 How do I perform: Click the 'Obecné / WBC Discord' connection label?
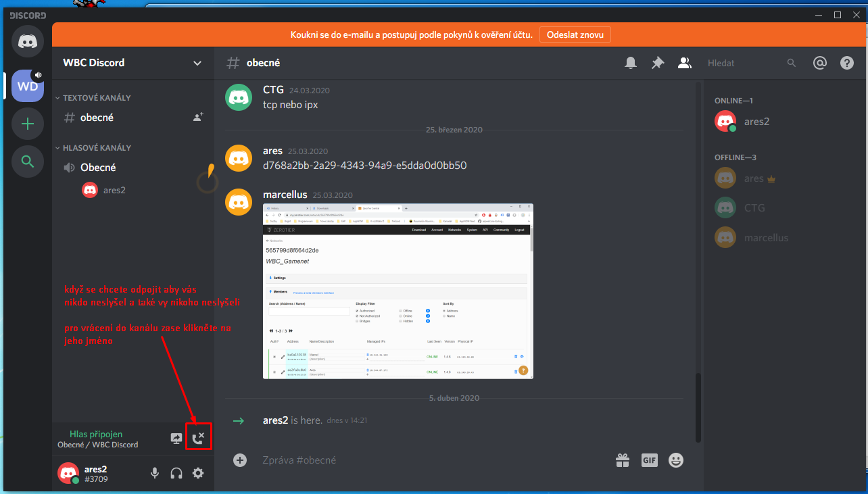[98, 445]
